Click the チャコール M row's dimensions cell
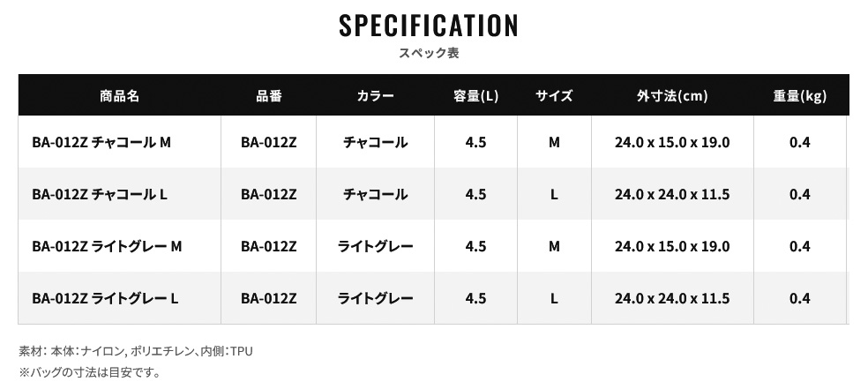The height and width of the screenshot is (389, 868). (x=672, y=142)
